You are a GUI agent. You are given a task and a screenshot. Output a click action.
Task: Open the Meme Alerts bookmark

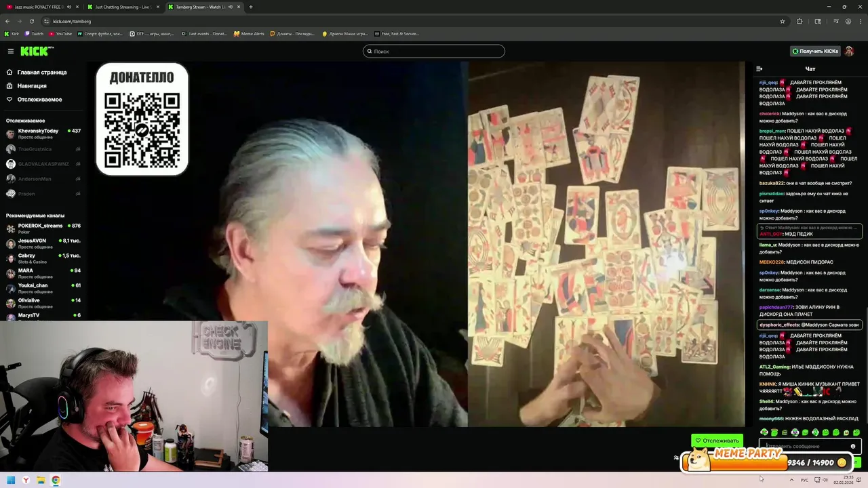(249, 33)
